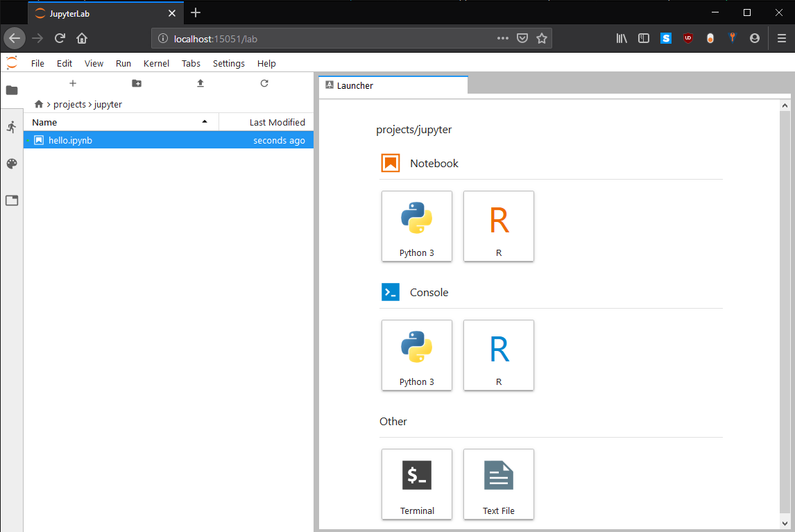Click the browser Back arrow button
The image size is (795, 532).
pyautogui.click(x=15, y=38)
